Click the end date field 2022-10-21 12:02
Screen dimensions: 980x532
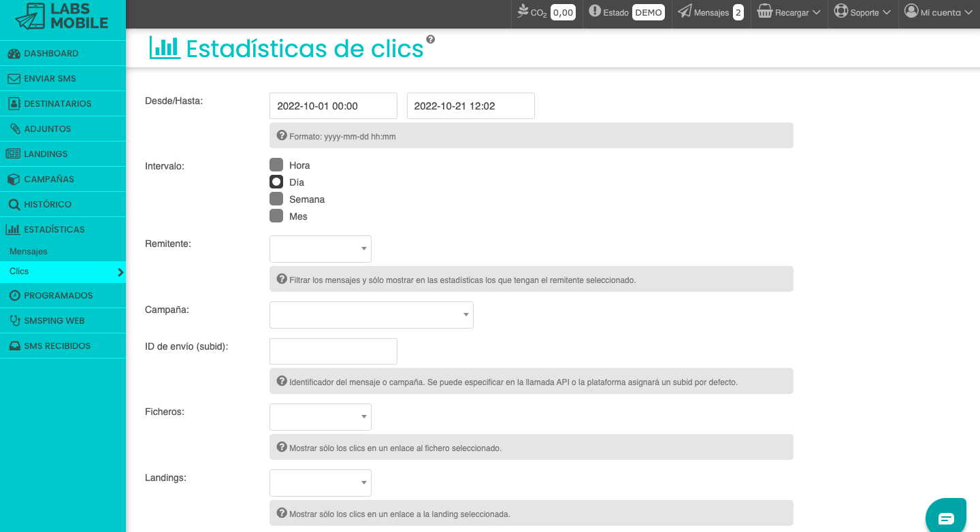pos(471,105)
